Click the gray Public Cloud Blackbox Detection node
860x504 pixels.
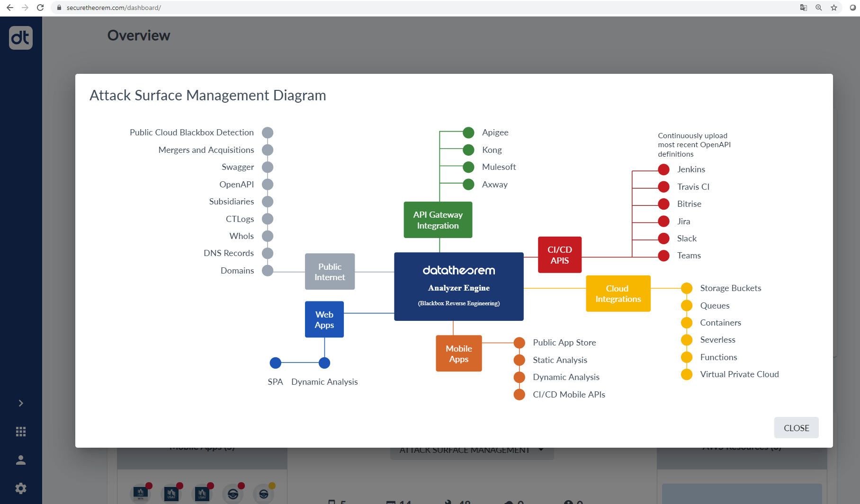click(268, 133)
